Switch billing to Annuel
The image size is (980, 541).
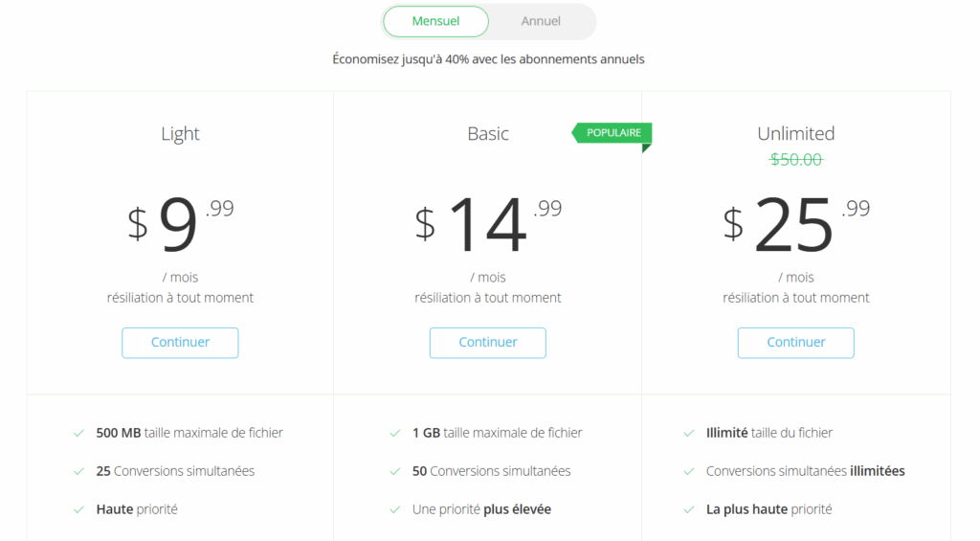[x=541, y=21]
